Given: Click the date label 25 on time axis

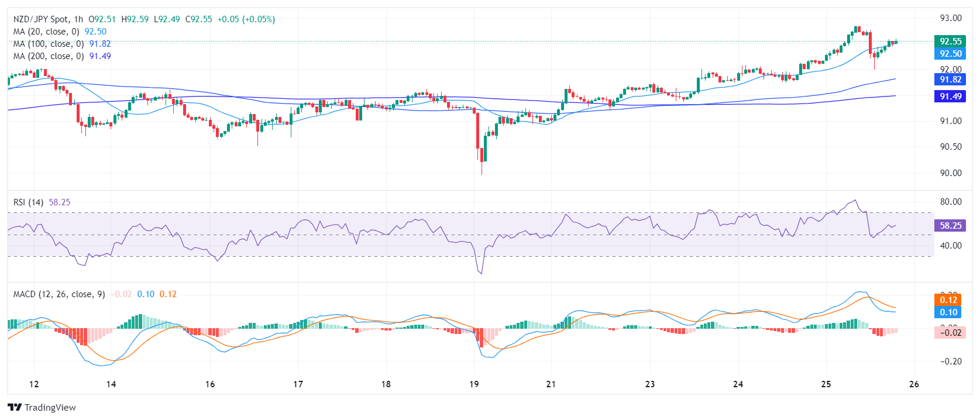Looking at the screenshot, I should (x=826, y=384).
